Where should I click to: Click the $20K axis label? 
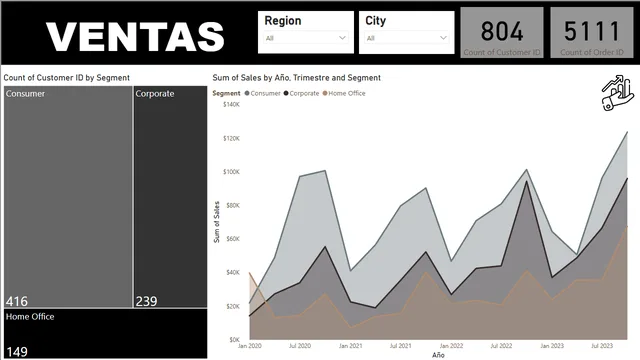pyautogui.click(x=233, y=306)
